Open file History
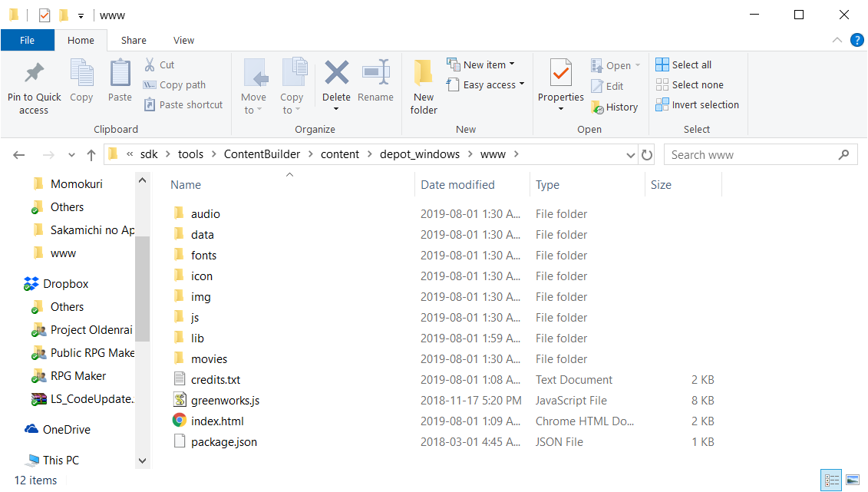868x492 pixels. point(615,107)
